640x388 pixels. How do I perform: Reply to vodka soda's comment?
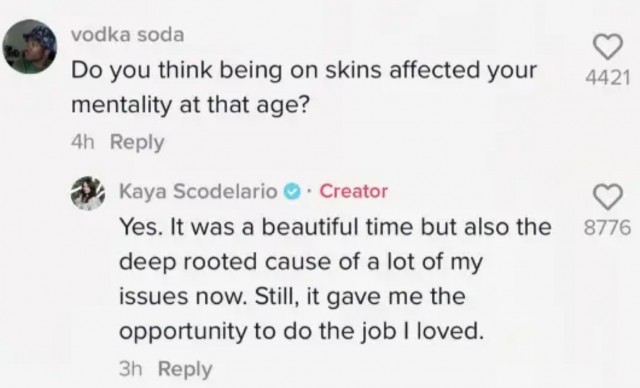coord(137,143)
